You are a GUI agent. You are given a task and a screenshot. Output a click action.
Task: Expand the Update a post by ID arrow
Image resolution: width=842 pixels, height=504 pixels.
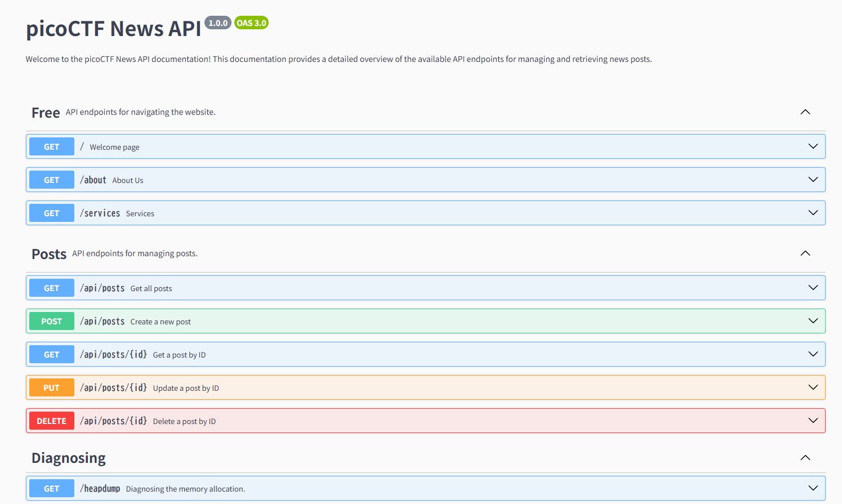click(813, 387)
